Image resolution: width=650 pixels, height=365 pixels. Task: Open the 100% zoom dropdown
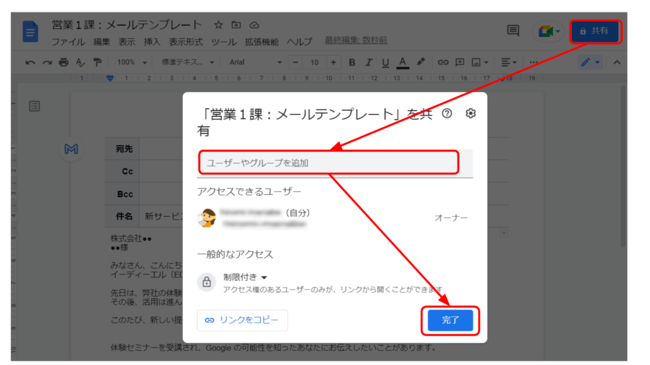coord(132,62)
